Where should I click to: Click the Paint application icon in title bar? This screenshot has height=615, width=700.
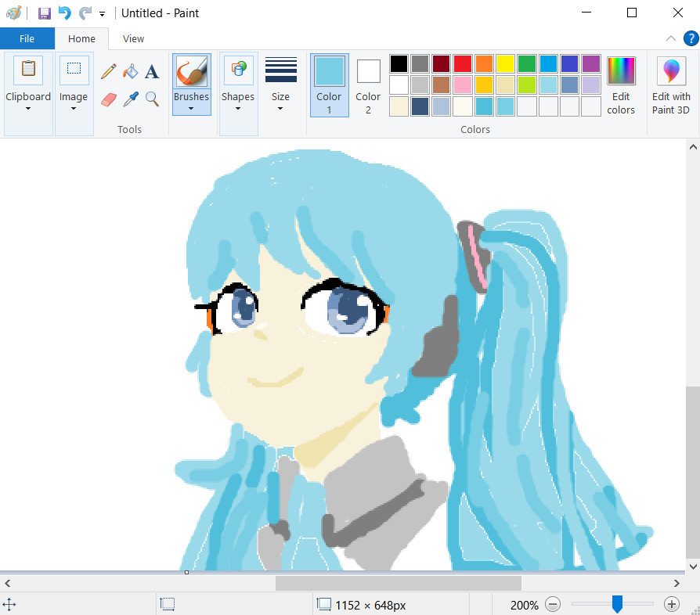point(13,13)
